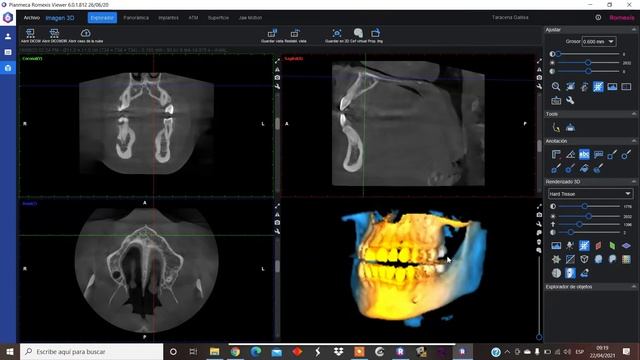Open the Windows Start button

10,351
